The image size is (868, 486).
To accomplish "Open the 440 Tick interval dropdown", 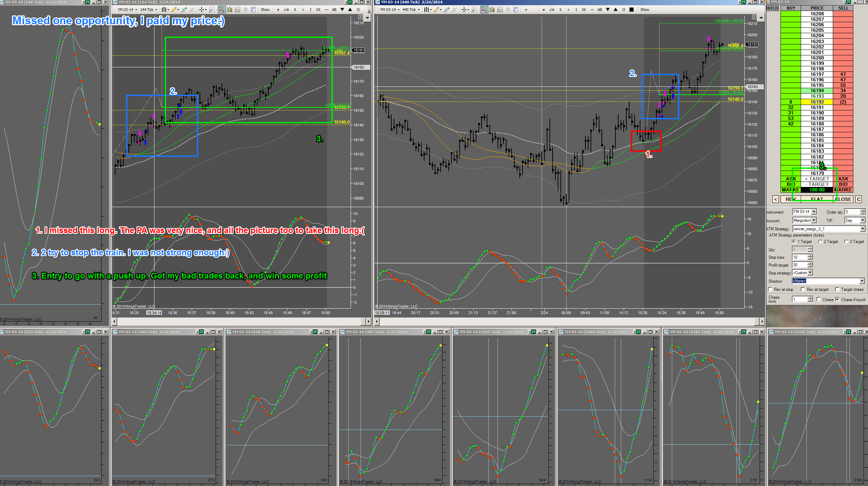I will (411, 10).
